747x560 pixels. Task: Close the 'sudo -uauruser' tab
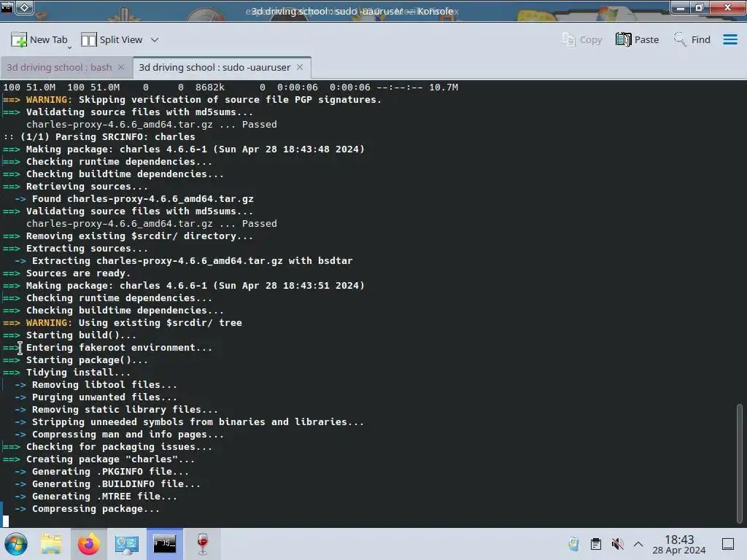pyautogui.click(x=300, y=67)
